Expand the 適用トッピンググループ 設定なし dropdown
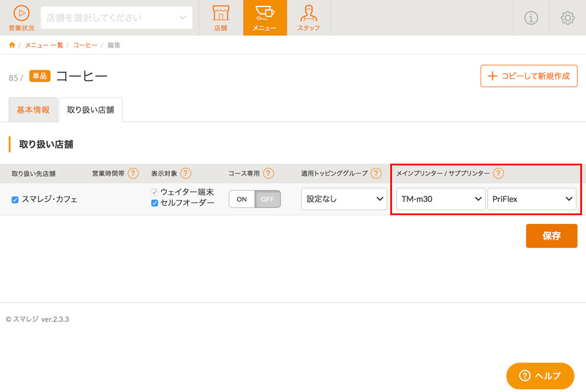Screen dimensions: 586x392 [x=344, y=199]
